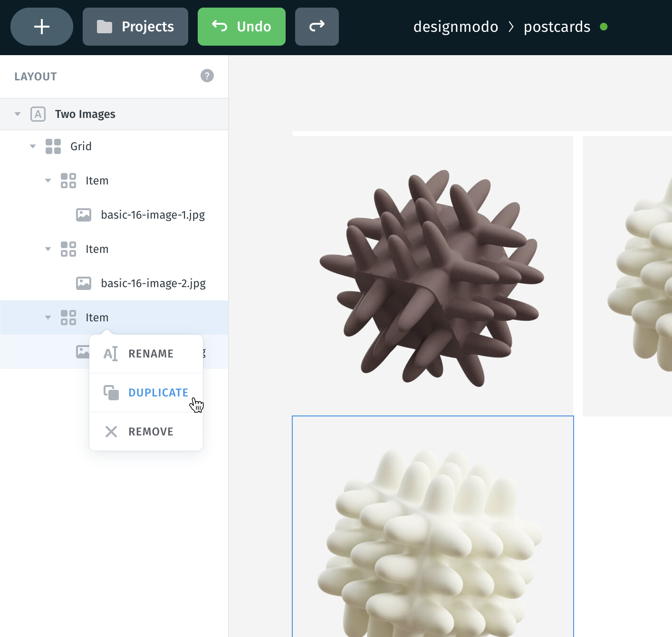Open the Projects folder button
Screen dimensions: 672x637
pyautogui.click(x=135, y=27)
